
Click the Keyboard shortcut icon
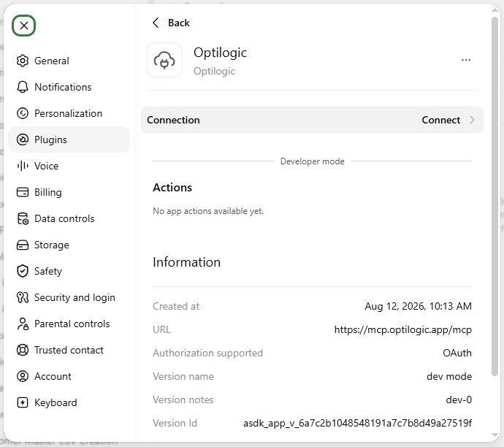point(23,402)
